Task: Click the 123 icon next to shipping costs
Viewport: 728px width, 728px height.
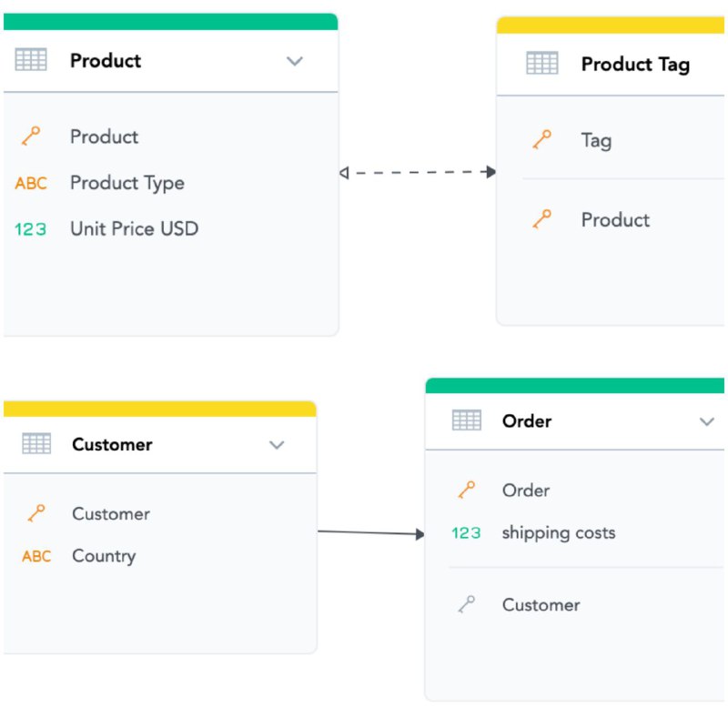Action: pyautogui.click(x=466, y=532)
